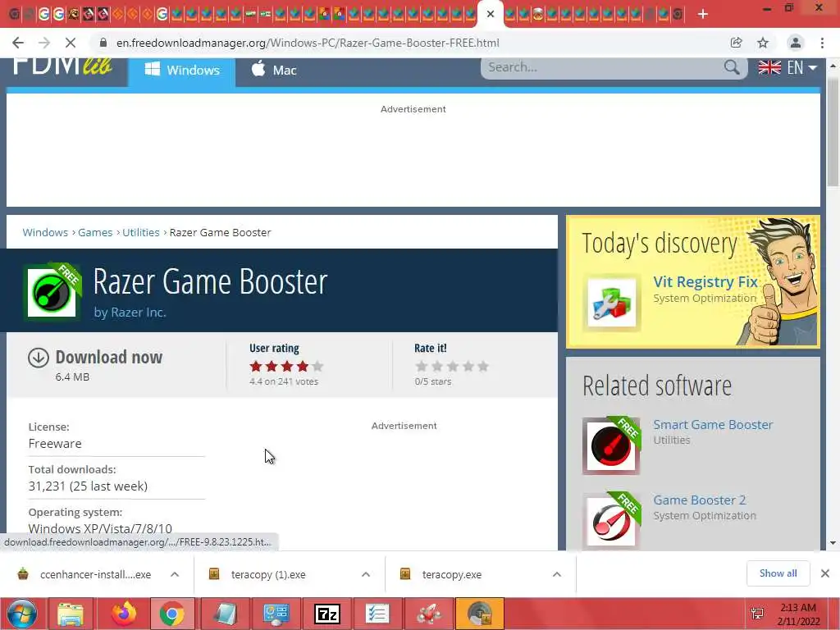Click Show all downloads
Screen dimensions: 840x630
[778, 573]
